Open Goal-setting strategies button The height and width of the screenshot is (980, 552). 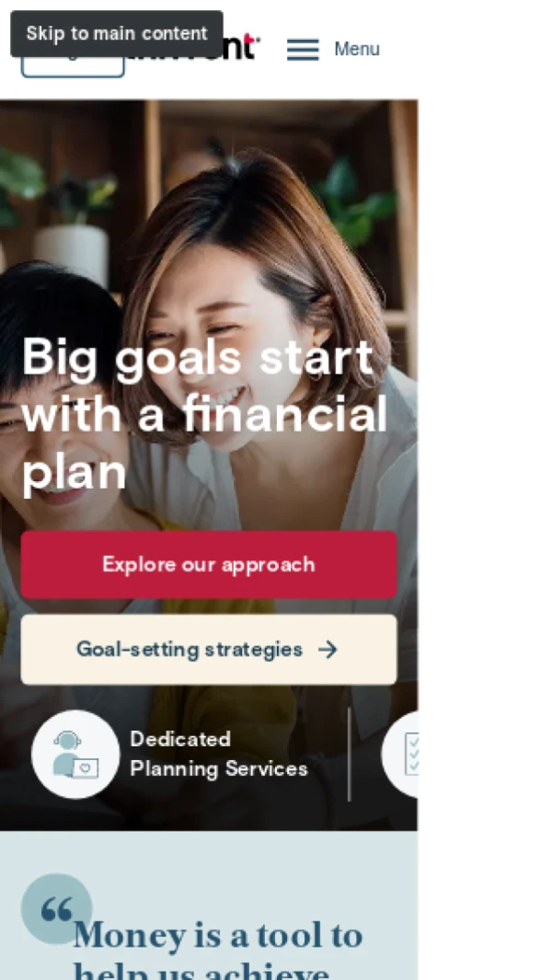coord(209,650)
